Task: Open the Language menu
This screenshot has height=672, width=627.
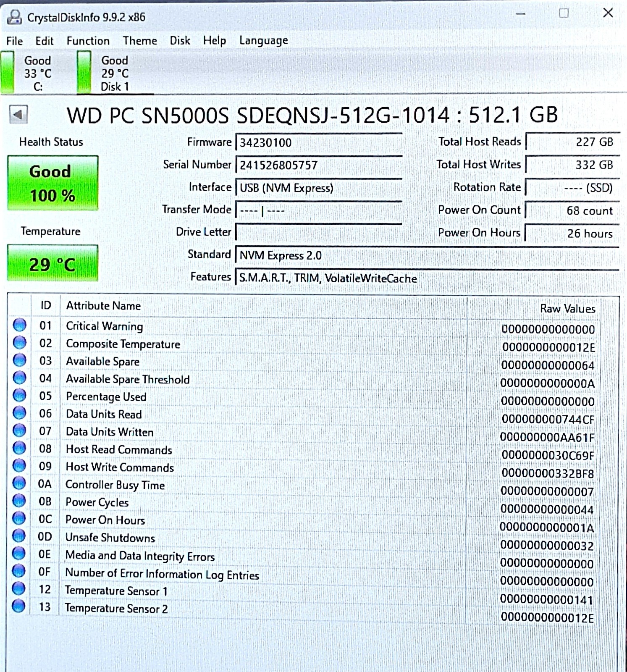Action: (264, 41)
